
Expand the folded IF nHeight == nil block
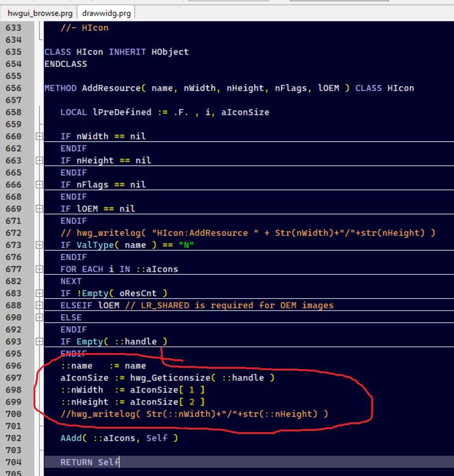pyautogui.click(x=39, y=160)
